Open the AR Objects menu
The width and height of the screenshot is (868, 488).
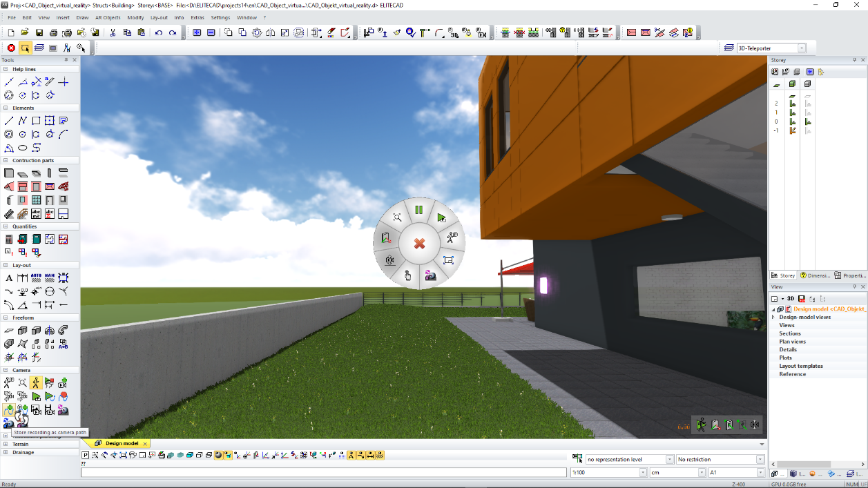108,17
